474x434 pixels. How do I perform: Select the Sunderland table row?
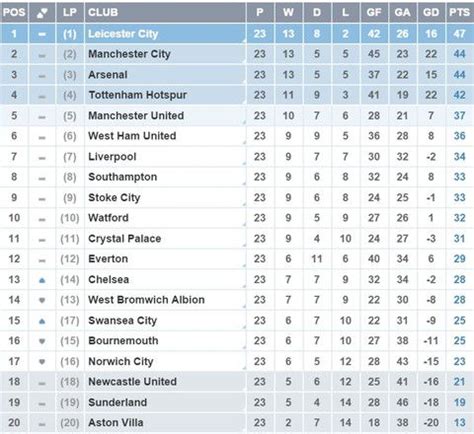point(237,402)
